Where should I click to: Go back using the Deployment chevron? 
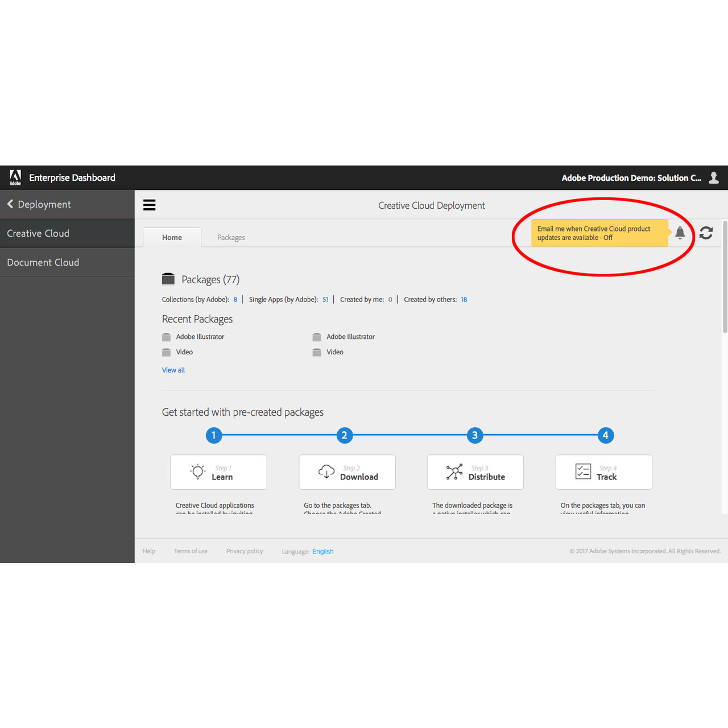10,204
